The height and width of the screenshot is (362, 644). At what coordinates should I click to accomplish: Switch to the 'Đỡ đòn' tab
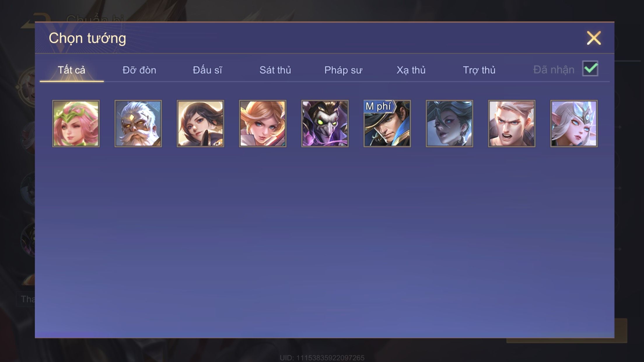click(139, 70)
